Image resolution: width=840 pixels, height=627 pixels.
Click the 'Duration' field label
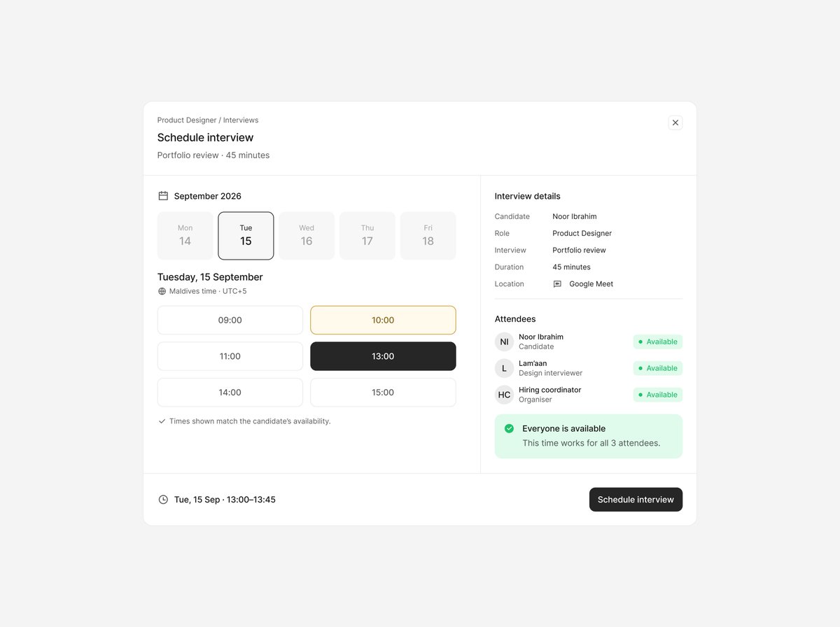(510, 267)
